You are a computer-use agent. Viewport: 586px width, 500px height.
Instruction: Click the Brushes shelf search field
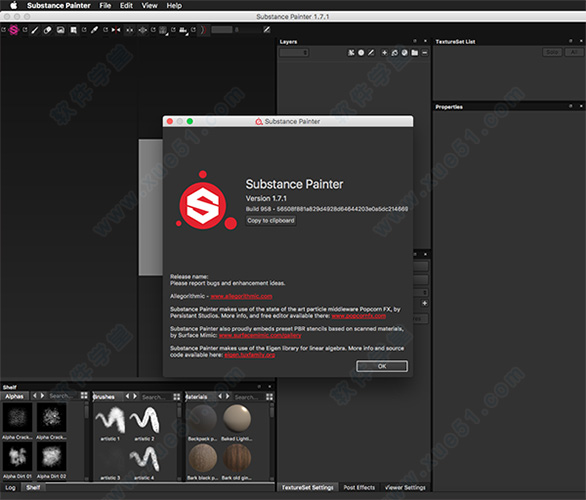point(155,397)
